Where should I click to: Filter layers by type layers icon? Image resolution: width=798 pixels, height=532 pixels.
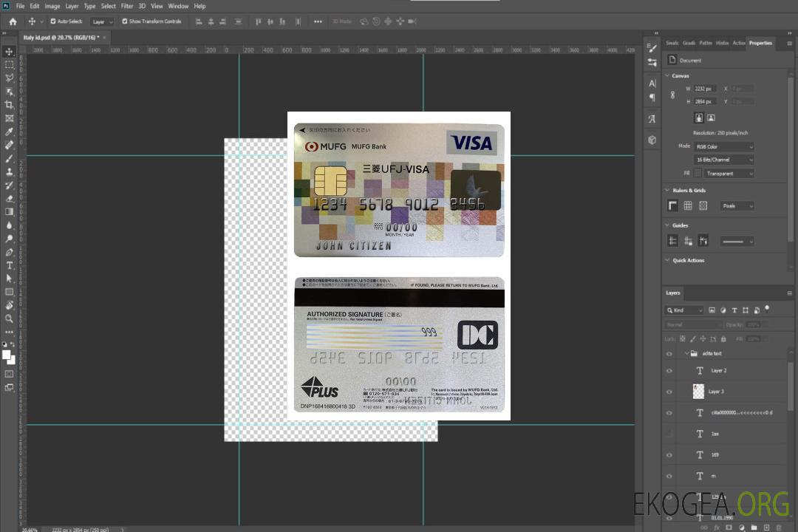[x=734, y=310]
